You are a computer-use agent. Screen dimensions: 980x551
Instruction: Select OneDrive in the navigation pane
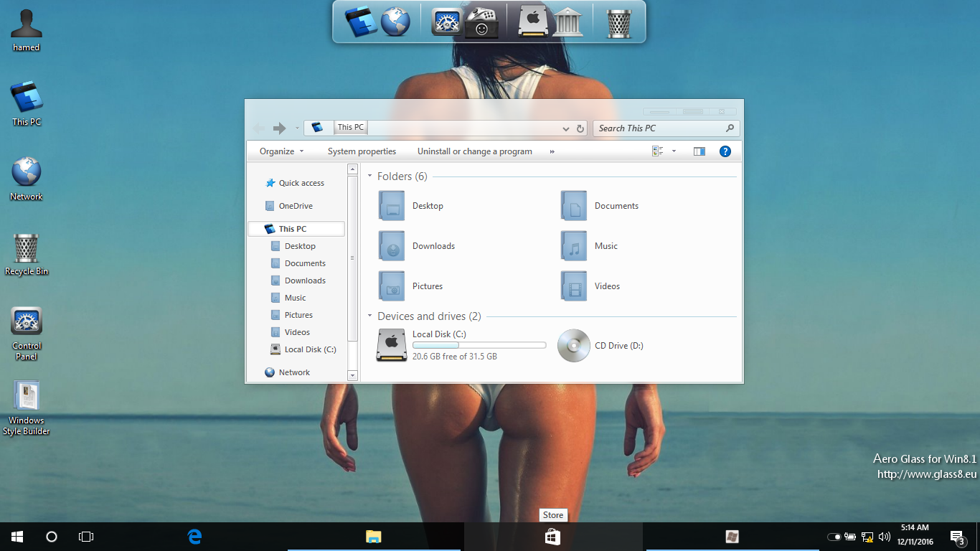pos(296,206)
